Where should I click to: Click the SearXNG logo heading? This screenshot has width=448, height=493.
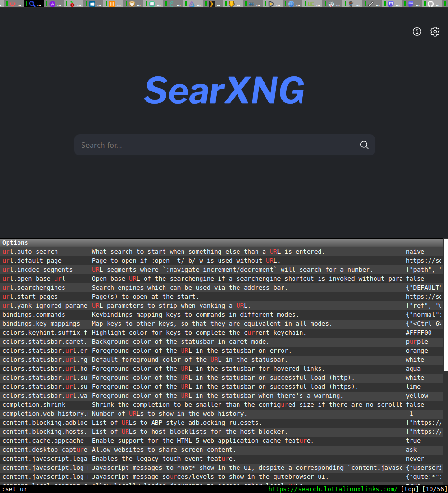[224, 90]
